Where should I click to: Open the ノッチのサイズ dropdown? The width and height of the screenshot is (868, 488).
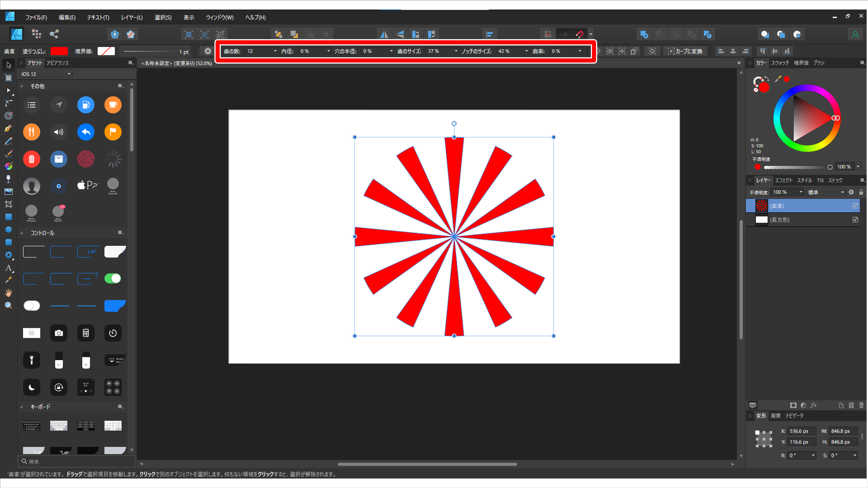pos(526,51)
